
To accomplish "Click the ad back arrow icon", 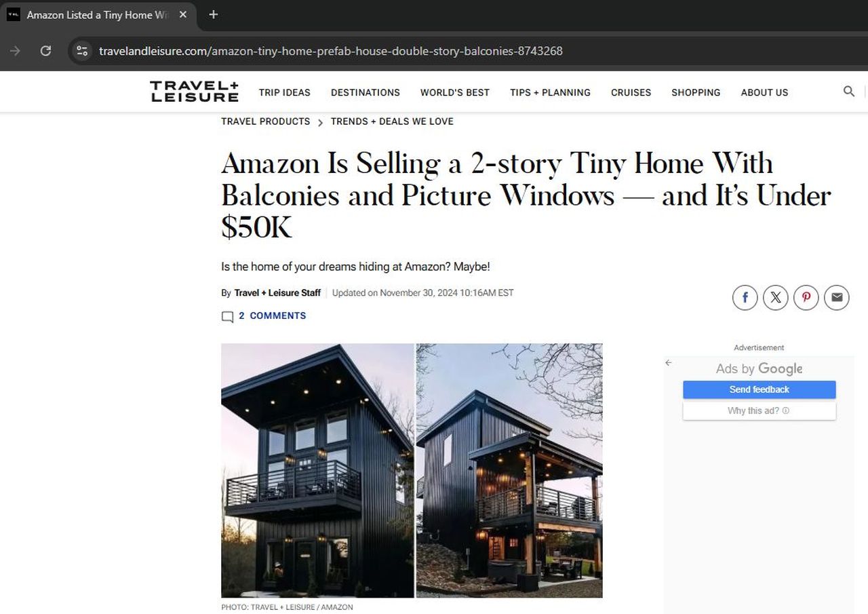I will coord(668,363).
